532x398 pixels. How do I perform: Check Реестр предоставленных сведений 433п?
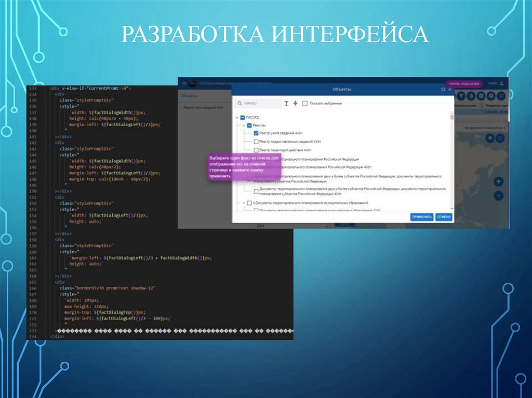click(256, 142)
